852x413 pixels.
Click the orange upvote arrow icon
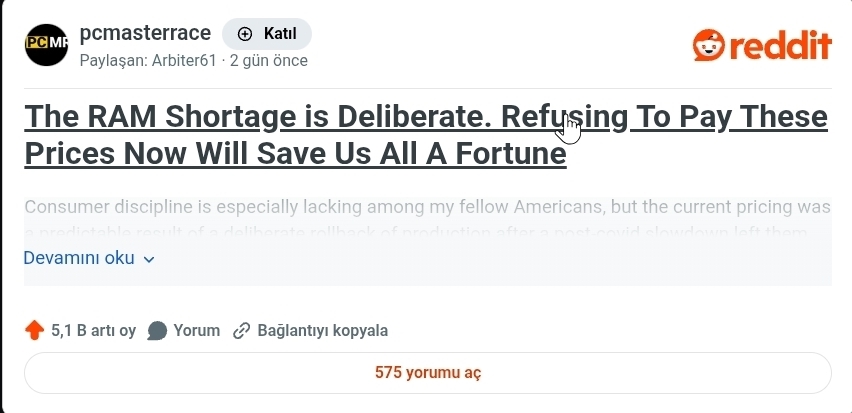point(34,331)
